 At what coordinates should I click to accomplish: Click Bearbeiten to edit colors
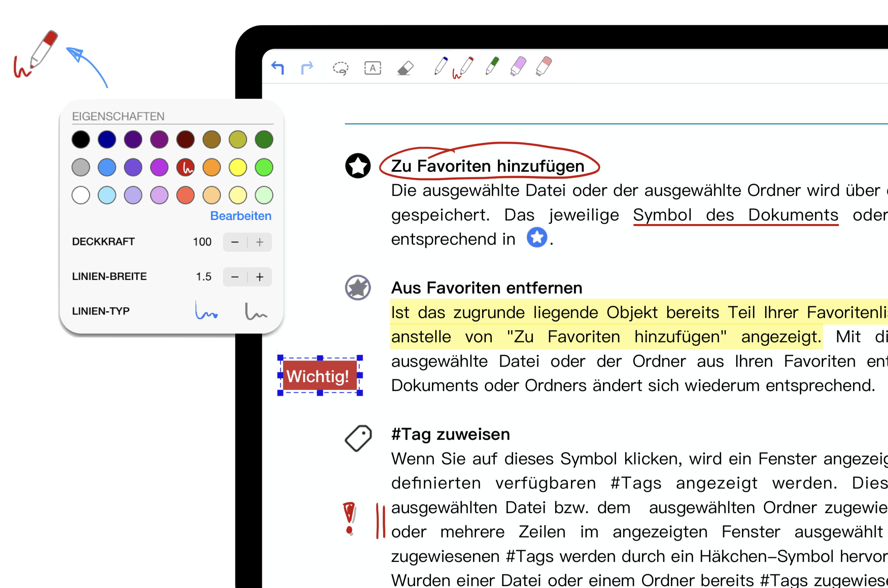240,216
